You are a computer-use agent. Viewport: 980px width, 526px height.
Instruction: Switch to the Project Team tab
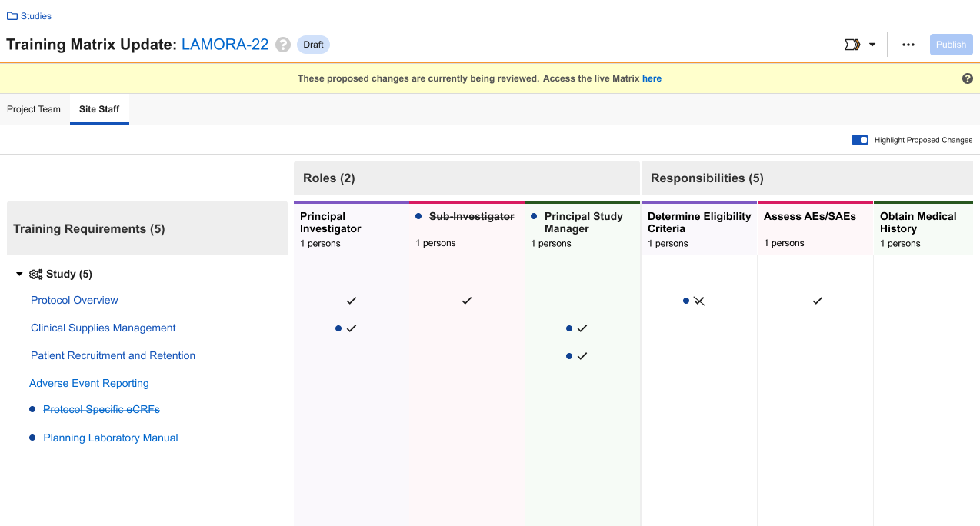pos(34,109)
